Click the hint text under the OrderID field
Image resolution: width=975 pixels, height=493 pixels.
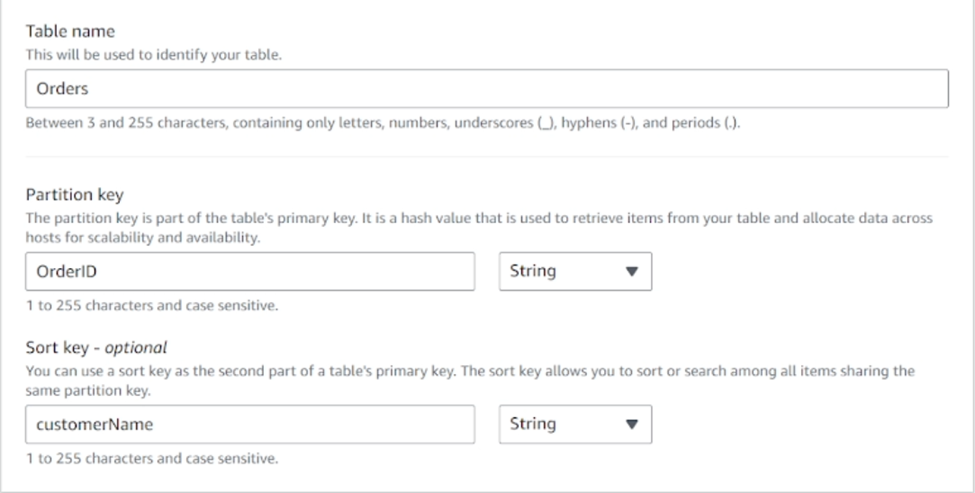pyautogui.click(x=152, y=305)
